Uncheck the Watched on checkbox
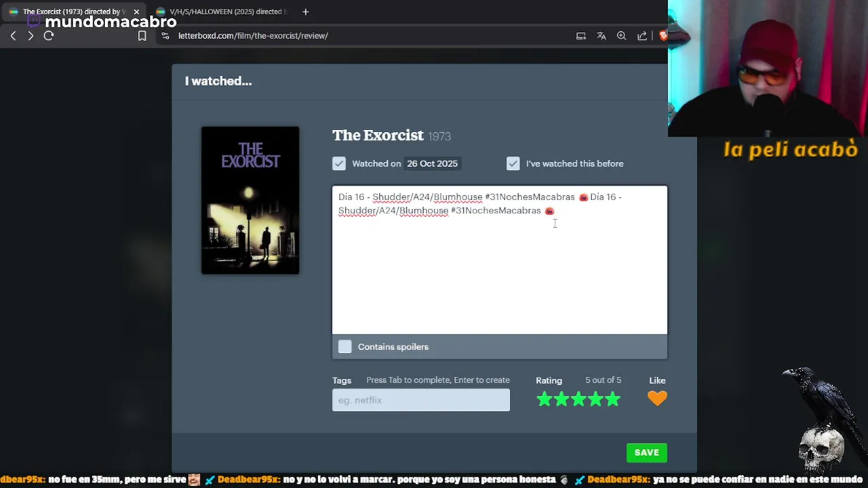The image size is (868, 488). (339, 163)
